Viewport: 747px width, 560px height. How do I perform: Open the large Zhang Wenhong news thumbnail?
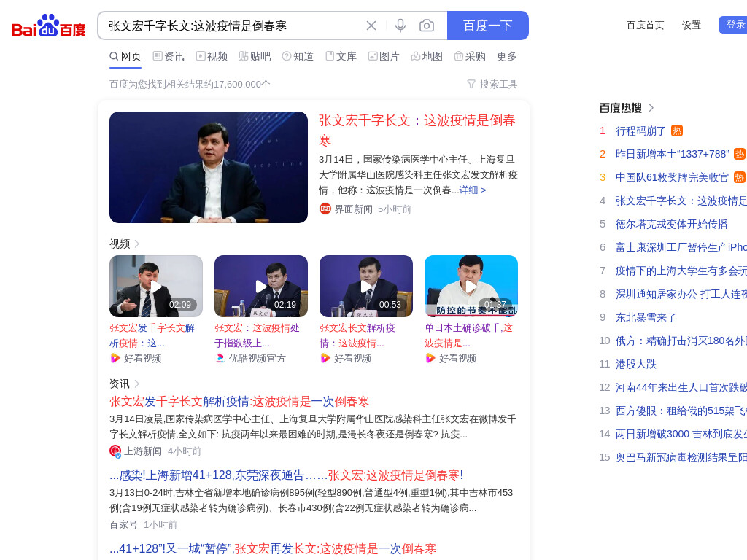coord(209,167)
